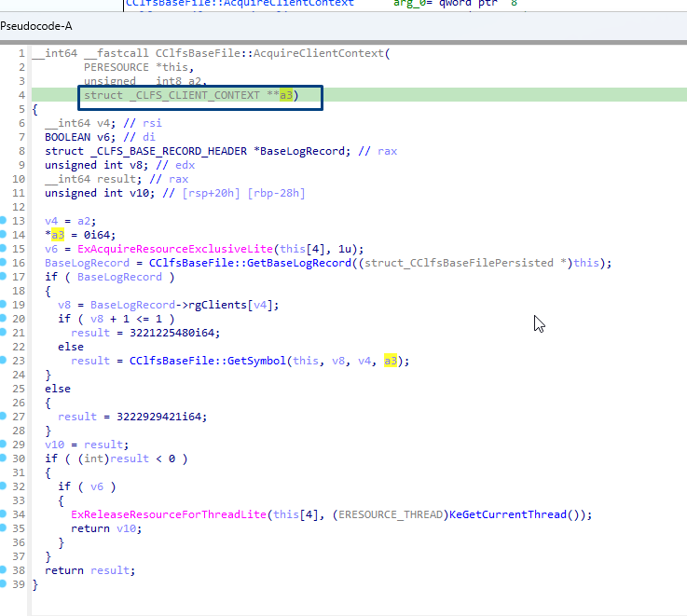This screenshot has height=616, width=687.
Task: Toggle breakpoint dot on line 14
Action: (x=3, y=234)
